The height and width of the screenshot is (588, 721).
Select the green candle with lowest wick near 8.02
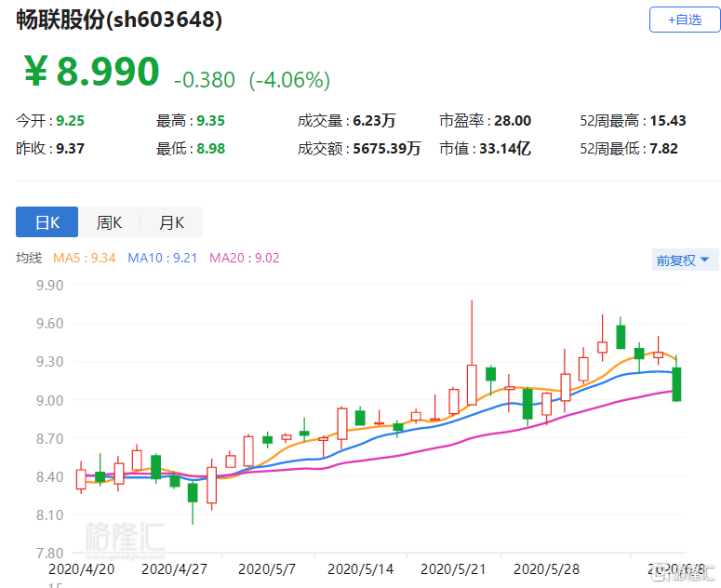pyautogui.click(x=193, y=492)
